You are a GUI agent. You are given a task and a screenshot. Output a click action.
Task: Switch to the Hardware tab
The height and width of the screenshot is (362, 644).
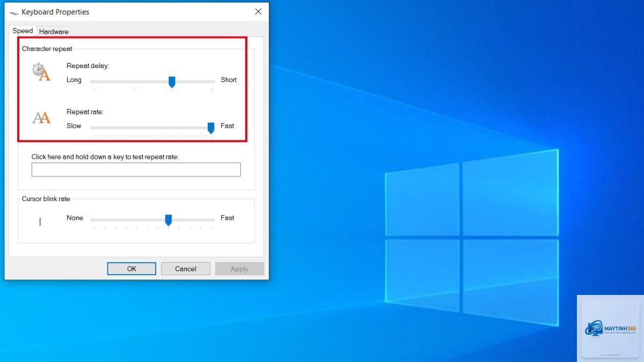click(54, 32)
